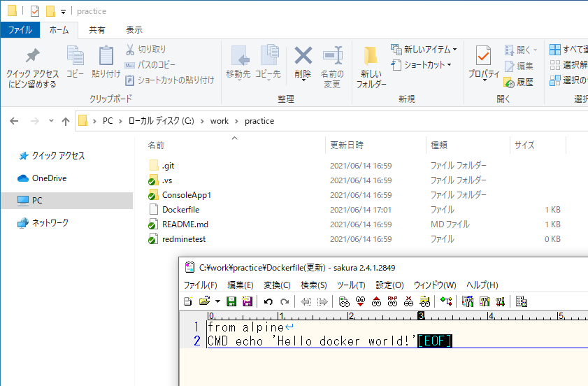Click the Undo arrow in sakura toolbar
The height and width of the screenshot is (386, 588).
point(268,301)
